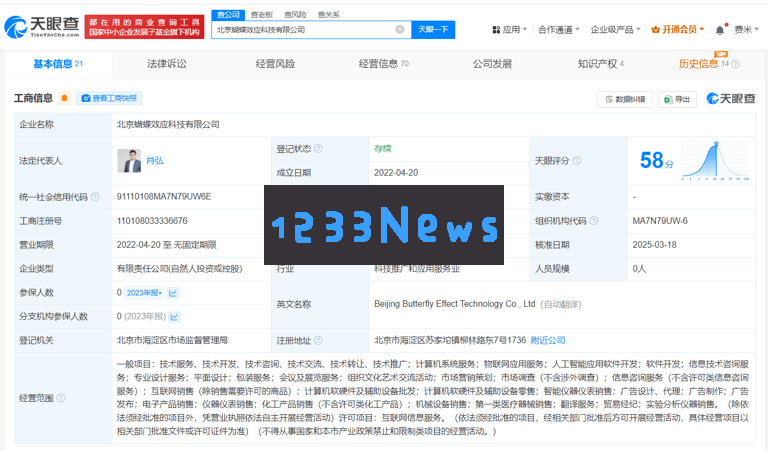
Task: Open the 应用 dropdown menu
Action: pyautogui.click(x=509, y=30)
